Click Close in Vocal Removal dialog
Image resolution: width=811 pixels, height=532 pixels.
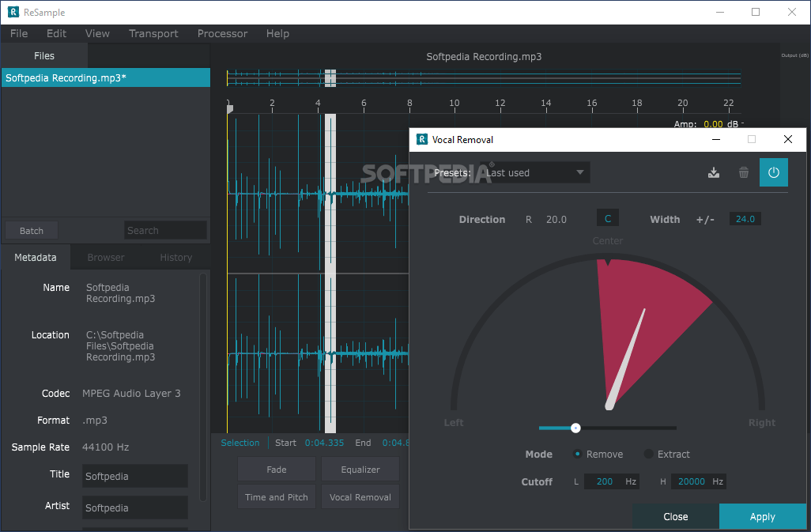(x=676, y=516)
